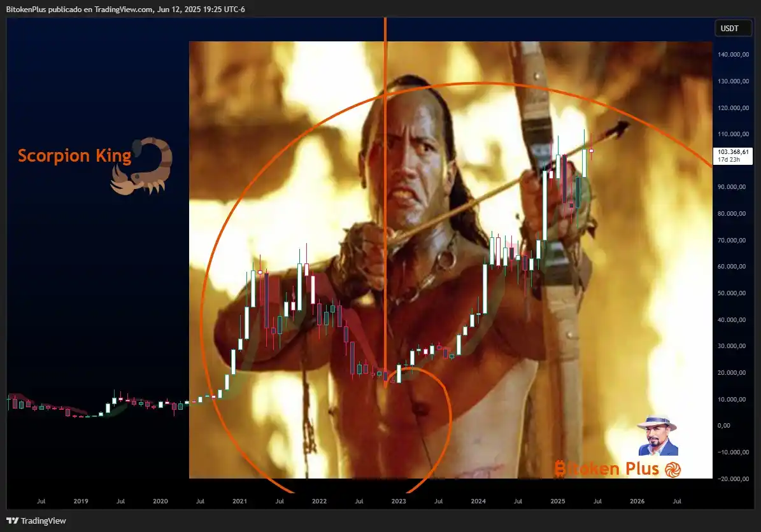Click the −20.000,00 price axis label
761x532 pixels.
coord(733,479)
